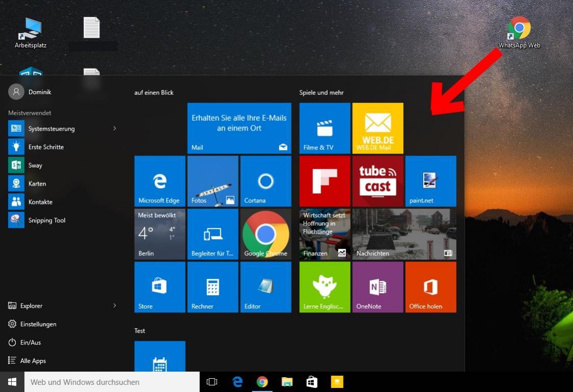Open File Explorer from the taskbar
The image size is (573, 392).
tap(287, 382)
